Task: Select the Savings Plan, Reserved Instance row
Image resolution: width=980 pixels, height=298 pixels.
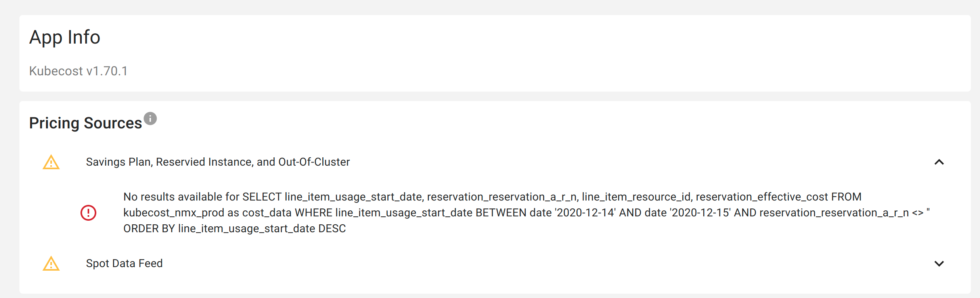Action: [218, 162]
